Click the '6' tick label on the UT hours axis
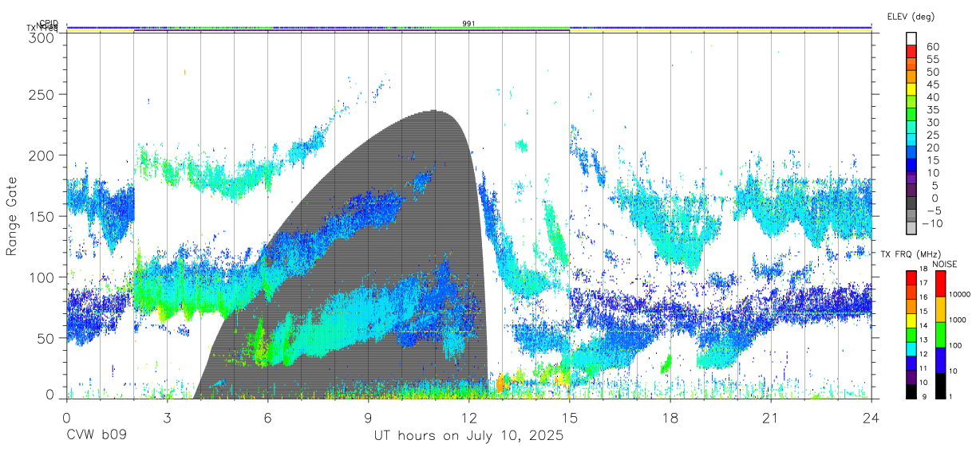 267,418
